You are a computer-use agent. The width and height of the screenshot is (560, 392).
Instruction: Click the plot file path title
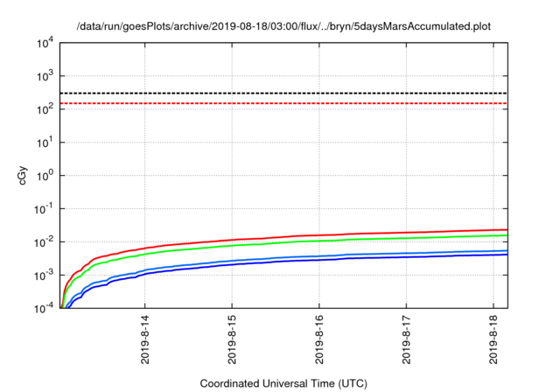click(283, 26)
